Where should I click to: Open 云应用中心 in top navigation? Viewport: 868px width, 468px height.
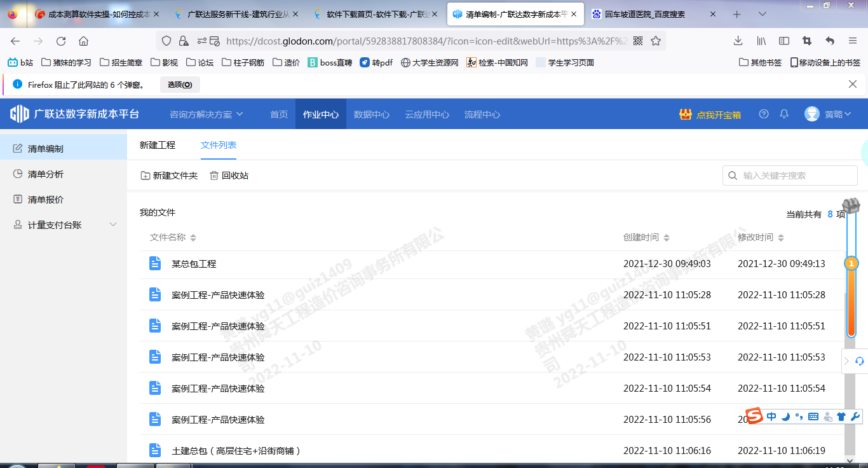point(427,114)
